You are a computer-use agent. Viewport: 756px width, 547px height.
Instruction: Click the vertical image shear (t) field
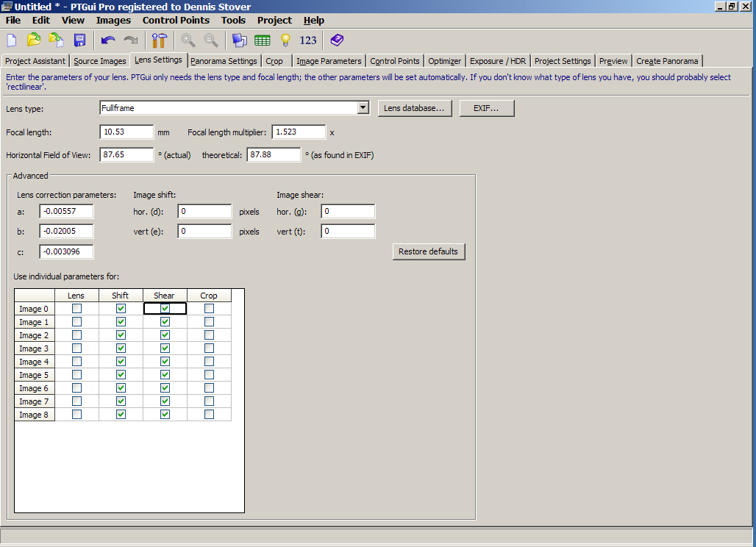[x=348, y=232]
